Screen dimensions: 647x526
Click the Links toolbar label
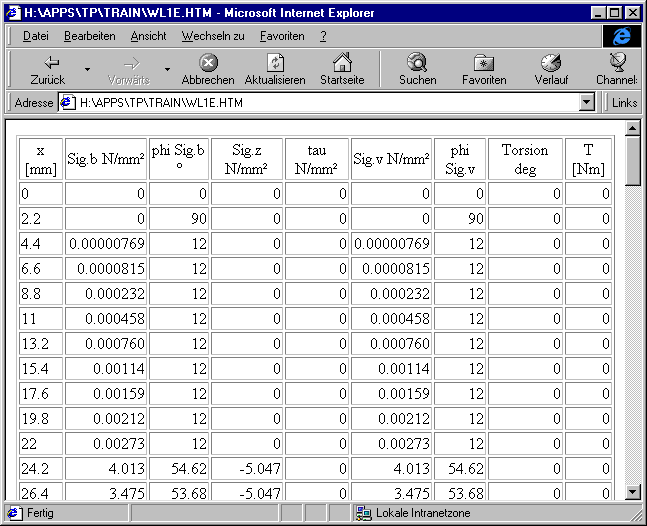pyautogui.click(x=624, y=103)
